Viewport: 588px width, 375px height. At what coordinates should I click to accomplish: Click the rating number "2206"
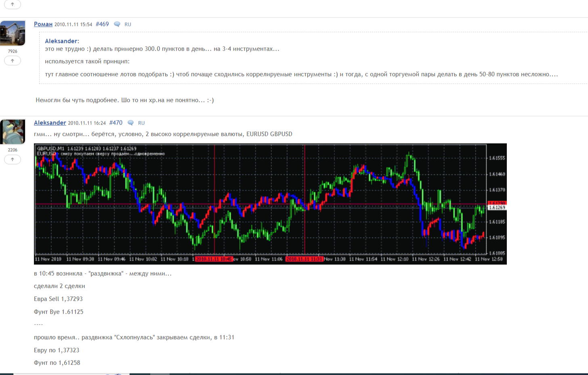tap(13, 150)
